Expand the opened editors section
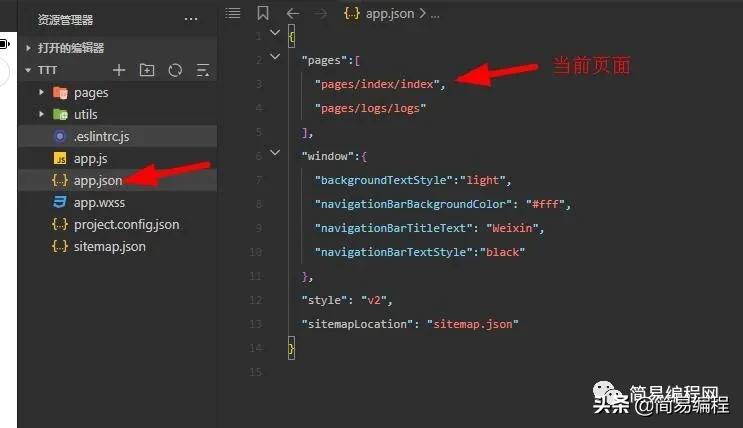Screen dimensions: 743x428 (28, 48)
